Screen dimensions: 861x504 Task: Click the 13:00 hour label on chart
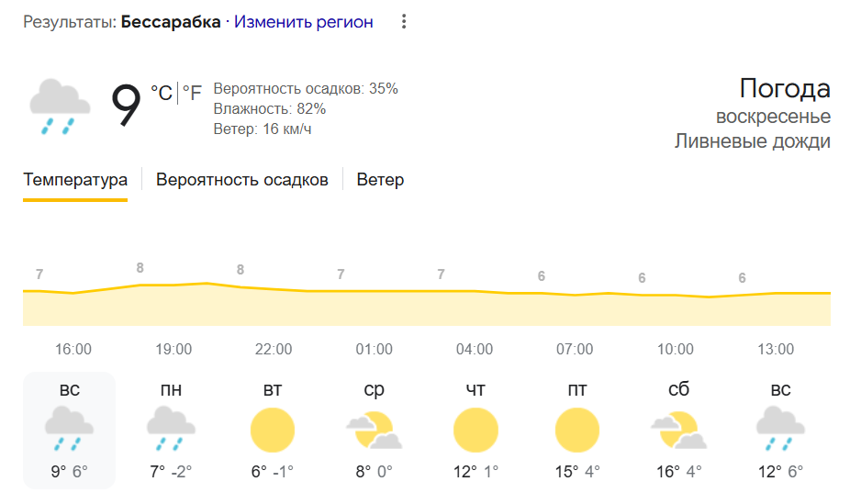[x=776, y=349]
